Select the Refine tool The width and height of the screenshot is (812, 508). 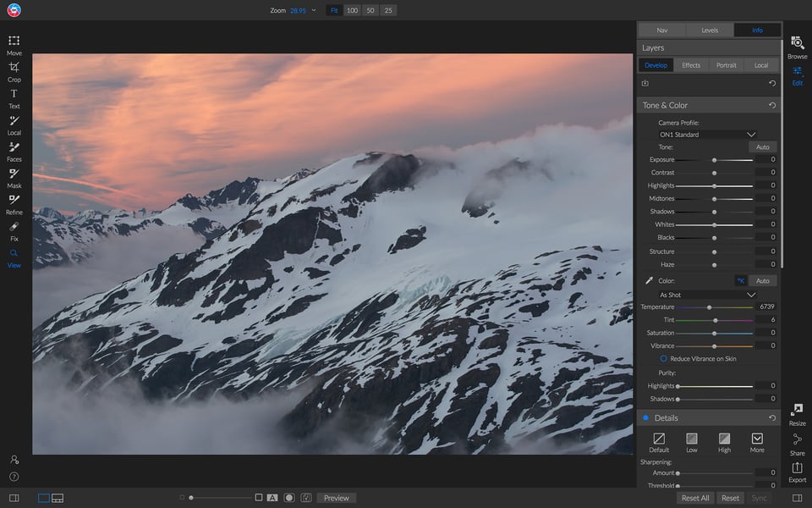(x=14, y=205)
